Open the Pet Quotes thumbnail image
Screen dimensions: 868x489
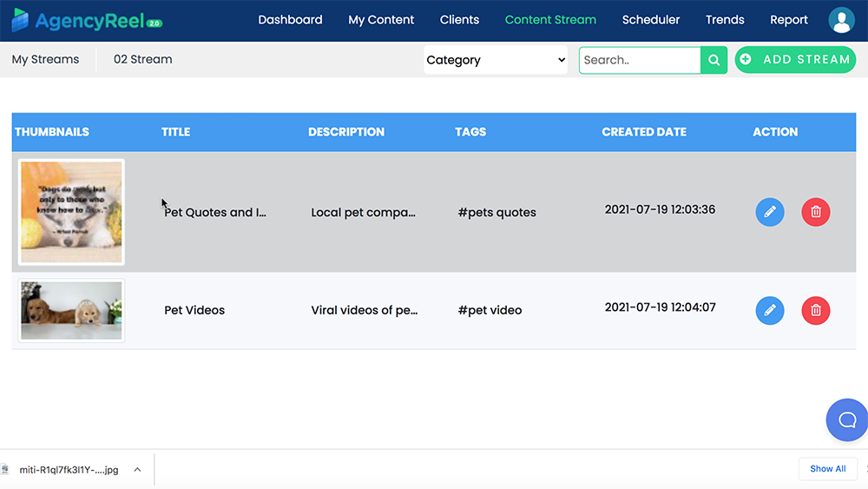click(x=71, y=212)
